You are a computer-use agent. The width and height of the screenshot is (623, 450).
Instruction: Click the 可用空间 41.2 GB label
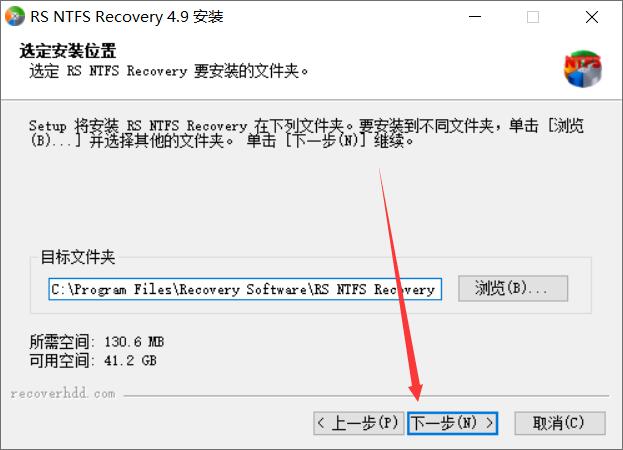click(93, 361)
